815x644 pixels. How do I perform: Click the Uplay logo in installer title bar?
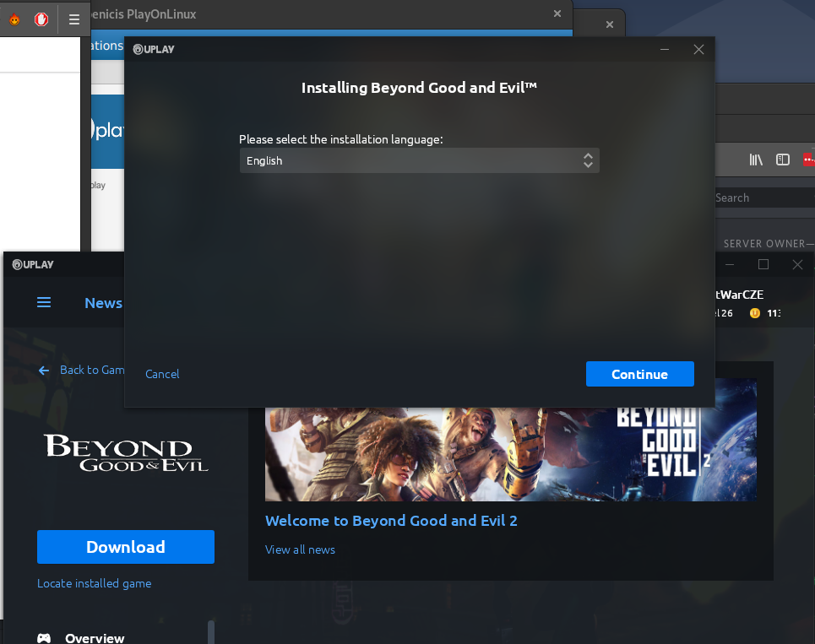coord(154,49)
